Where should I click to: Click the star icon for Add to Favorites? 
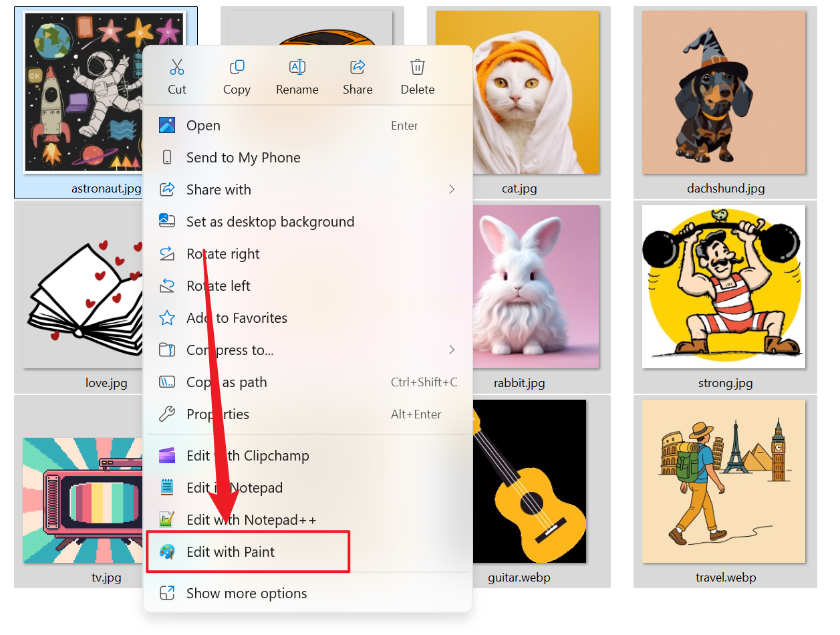point(167,317)
